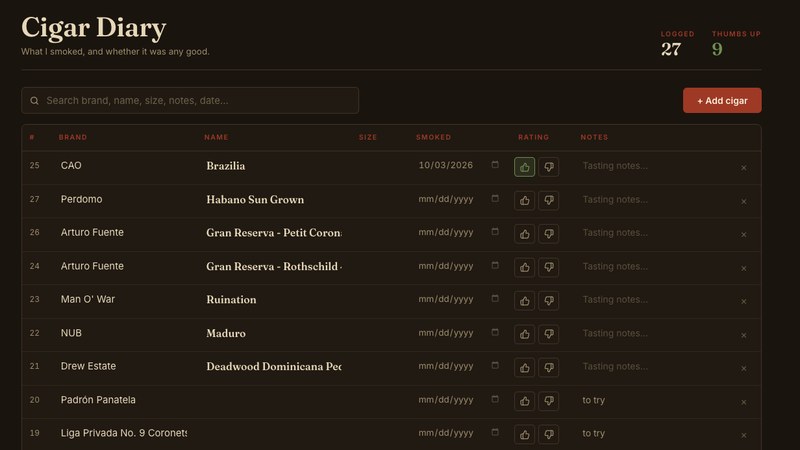Click the Logged count 27

[x=671, y=49]
